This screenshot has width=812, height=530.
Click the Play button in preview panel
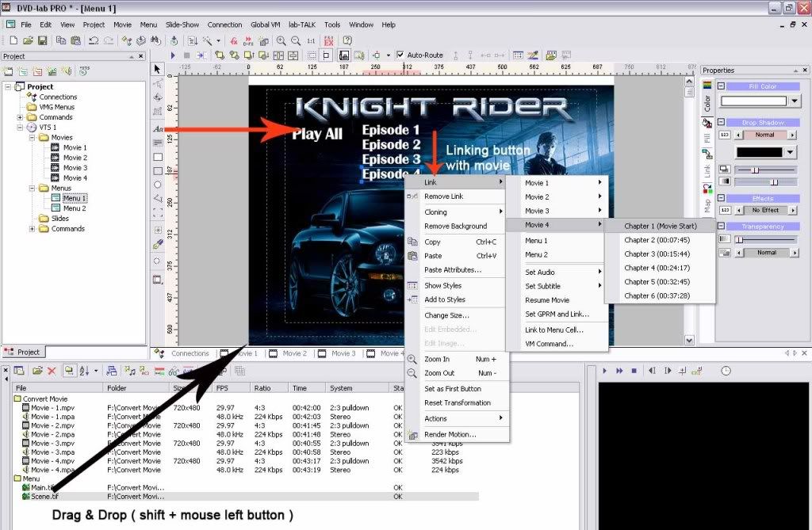pos(604,371)
